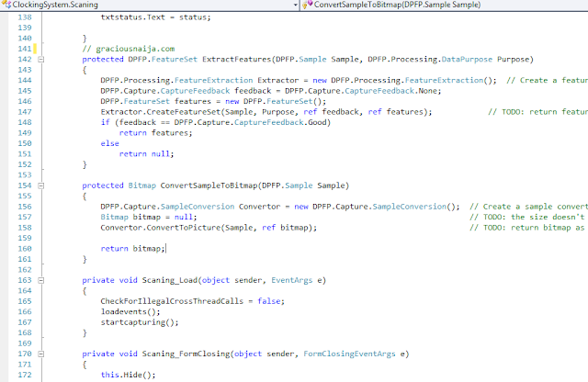Viewport: 588px width, 382px height.
Task: Click the 'startcapturing();' call
Action: tap(140, 322)
